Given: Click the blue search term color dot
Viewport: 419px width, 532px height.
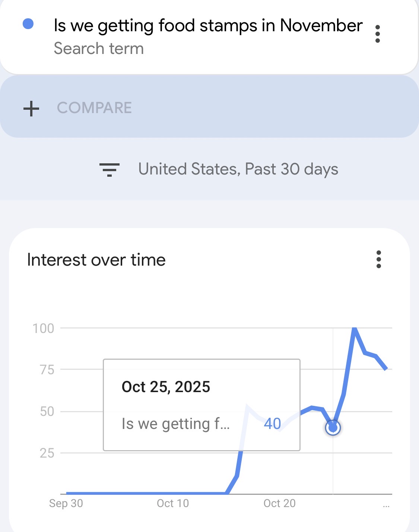Looking at the screenshot, I should pyautogui.click(x=28, y=24).
